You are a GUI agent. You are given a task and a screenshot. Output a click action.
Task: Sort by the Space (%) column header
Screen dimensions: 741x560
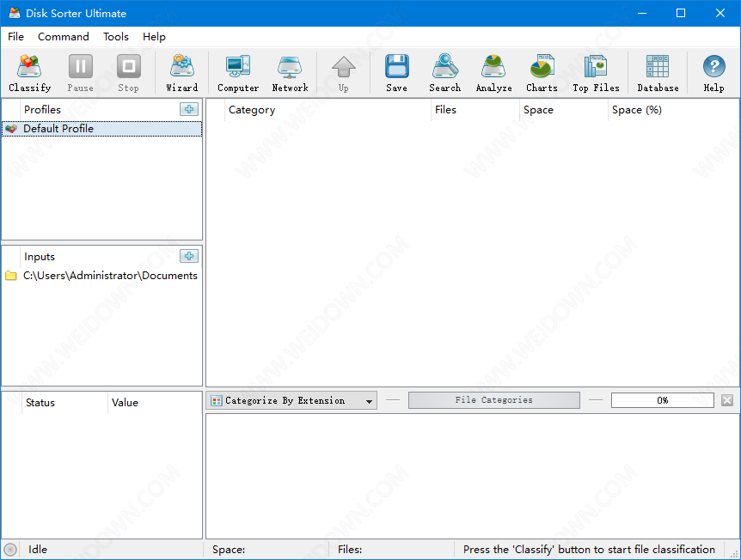coord(673,110)
